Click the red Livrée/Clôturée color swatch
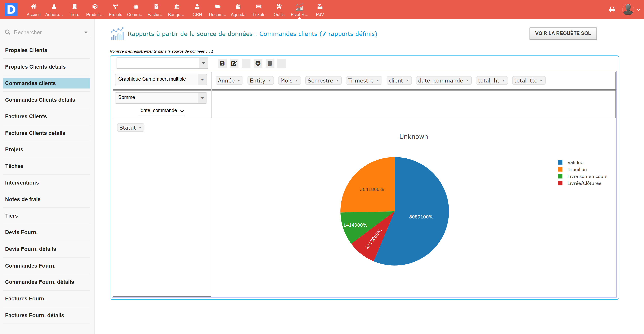 click(x=560, y=183)
